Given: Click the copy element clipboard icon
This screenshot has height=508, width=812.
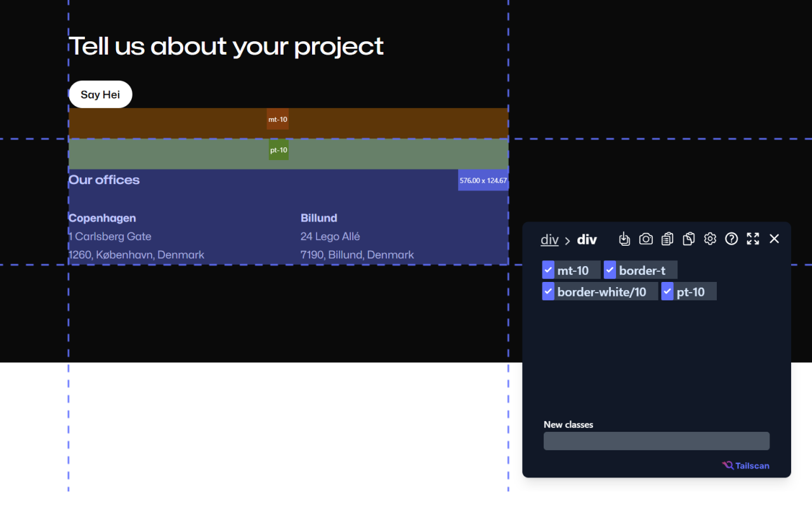Looking at the screenshot, I should [689, 239].
